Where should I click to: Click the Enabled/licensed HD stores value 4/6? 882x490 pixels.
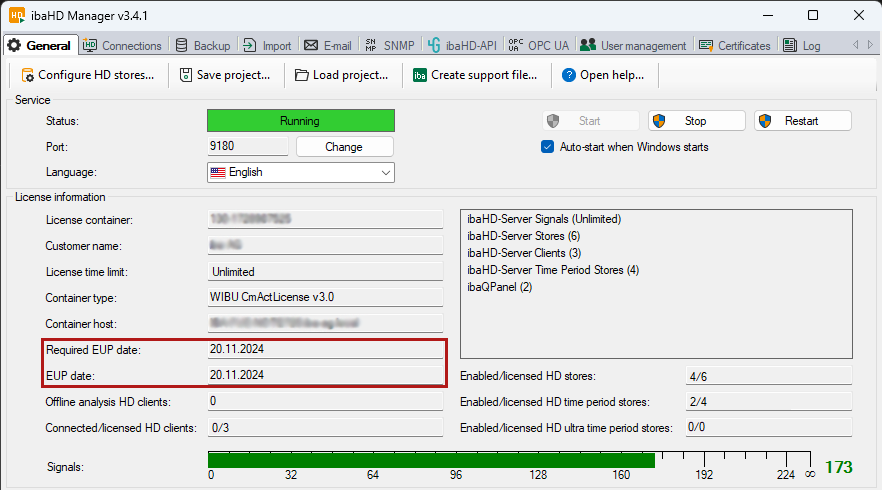[x=768, y=376]
